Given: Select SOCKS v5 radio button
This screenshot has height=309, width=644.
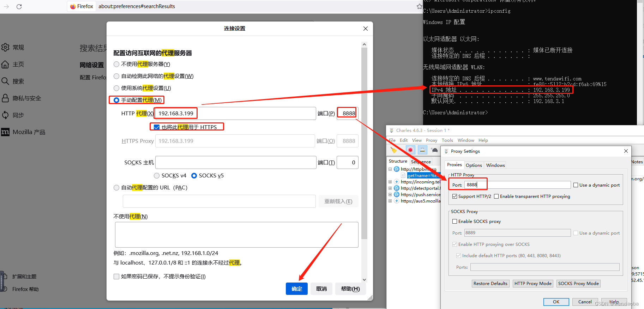Looking at the screenshot, I should [194, 176].
